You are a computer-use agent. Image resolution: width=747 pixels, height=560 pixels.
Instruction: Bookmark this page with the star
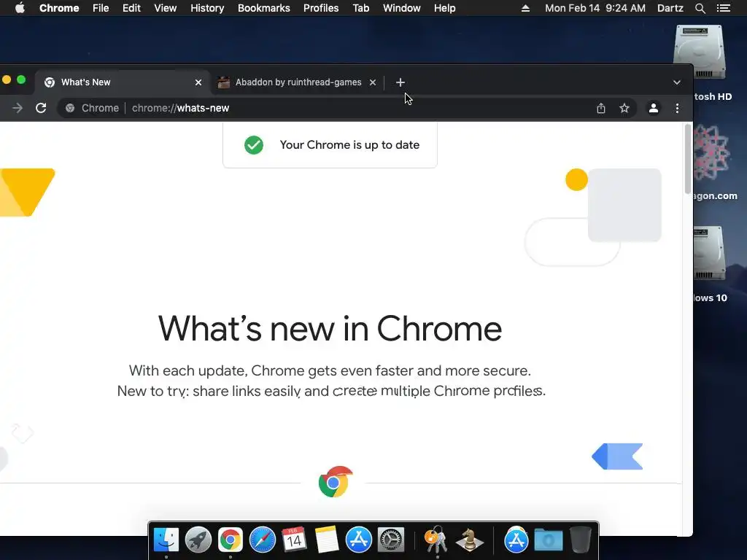624,108
